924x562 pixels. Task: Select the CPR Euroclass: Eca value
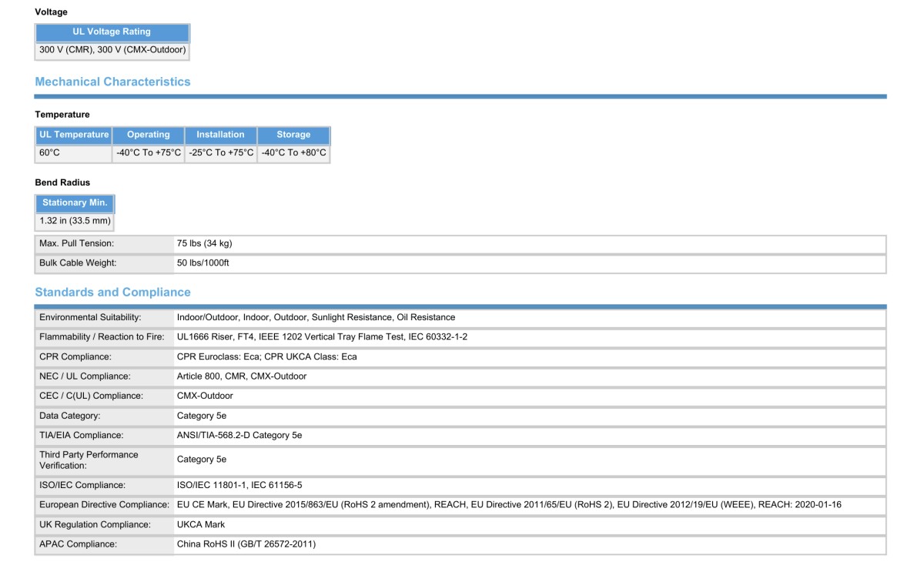tap(266, 357)
